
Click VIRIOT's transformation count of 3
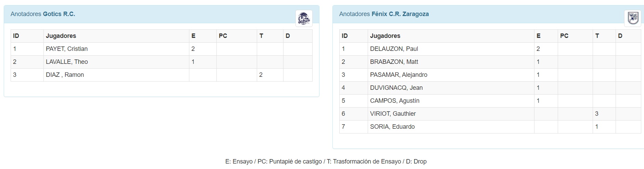(x=597, y=114)
